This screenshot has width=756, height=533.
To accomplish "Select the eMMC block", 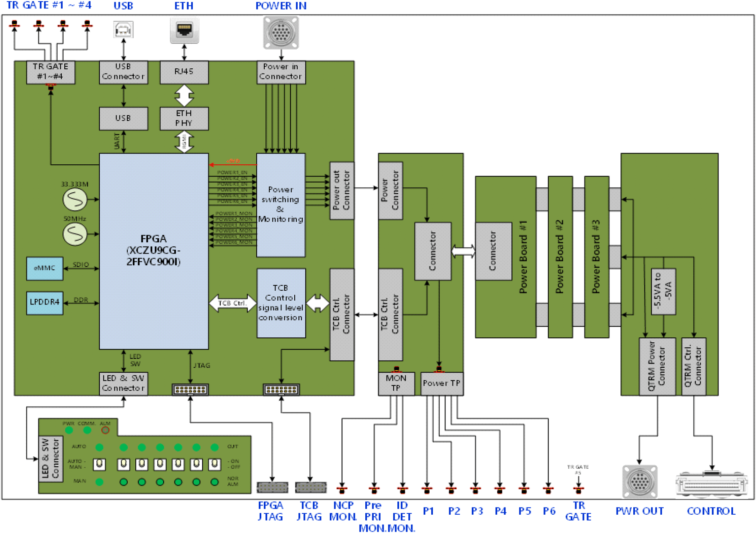I will coord(45,268).
